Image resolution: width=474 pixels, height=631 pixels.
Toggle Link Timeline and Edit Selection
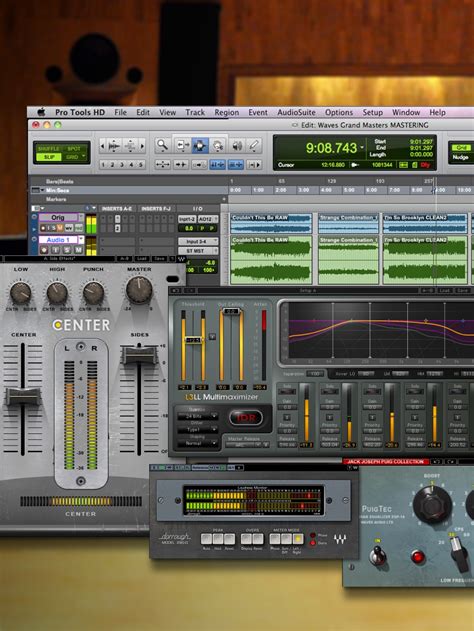click(217, 165)
